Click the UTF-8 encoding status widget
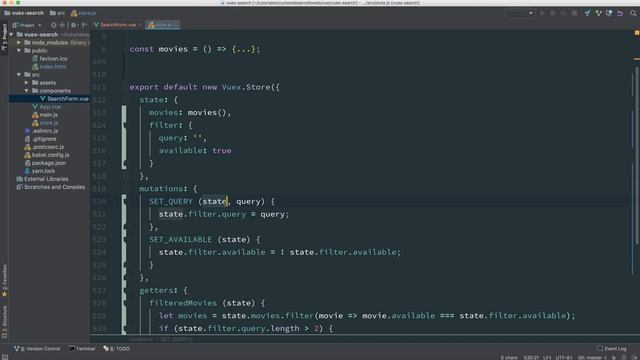This screenshot has height=360, width=640. tap(564, 358)
